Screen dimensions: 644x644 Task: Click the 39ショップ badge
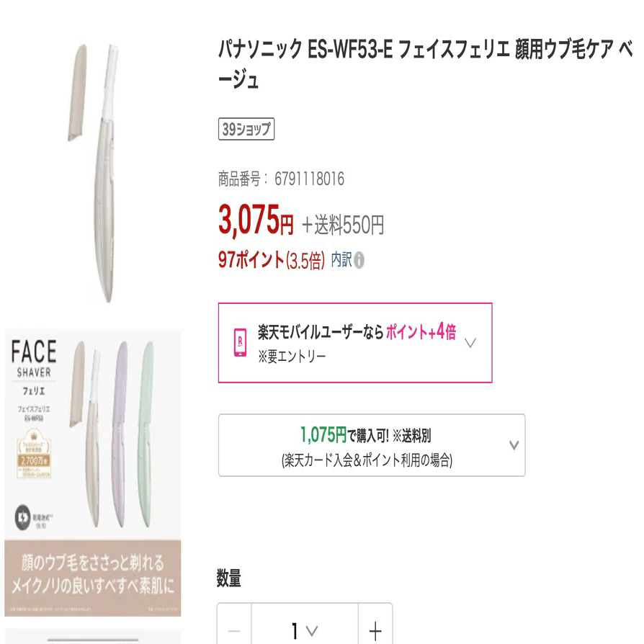246,129
